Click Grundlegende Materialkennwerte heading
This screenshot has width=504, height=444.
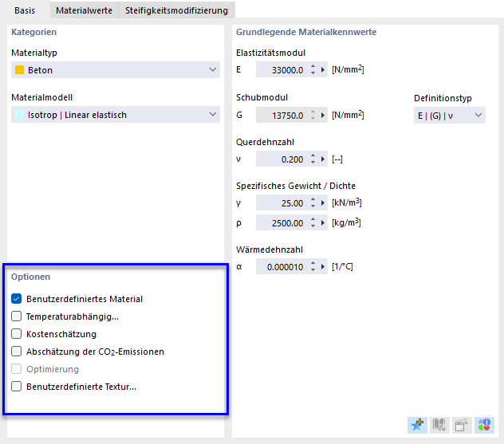pyautogui.click(x=306, y=32)
